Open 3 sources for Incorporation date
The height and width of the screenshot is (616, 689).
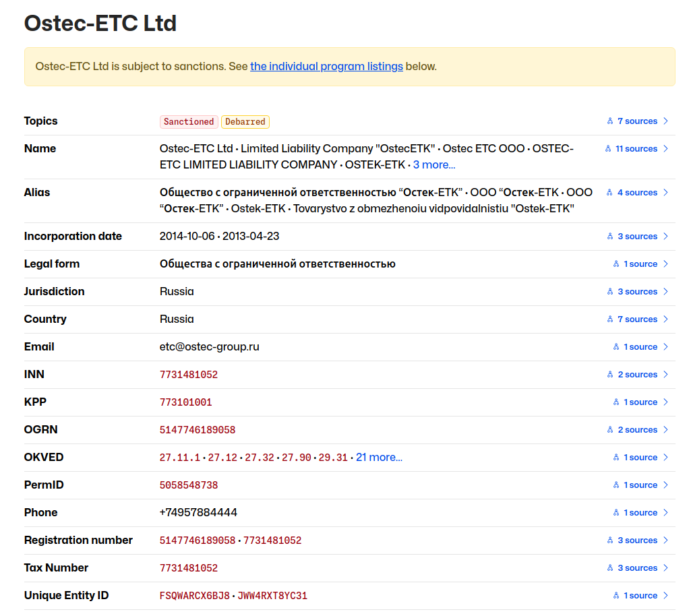[x=637, y=237]
